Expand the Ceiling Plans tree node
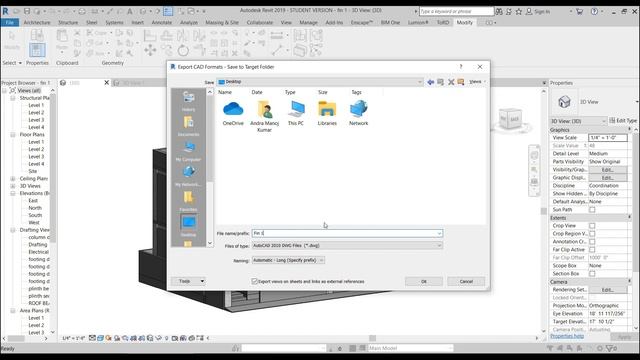640x360 pixels. (13, 178)
